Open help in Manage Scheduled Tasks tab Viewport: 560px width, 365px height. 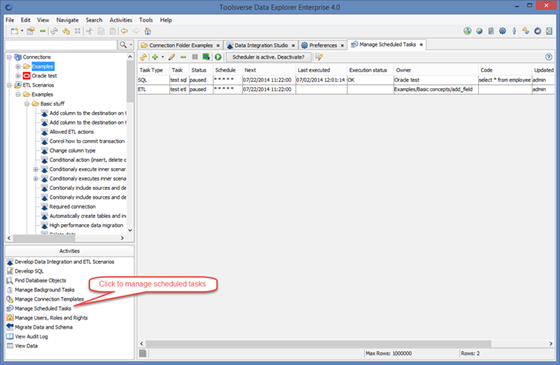pos(549,57)
